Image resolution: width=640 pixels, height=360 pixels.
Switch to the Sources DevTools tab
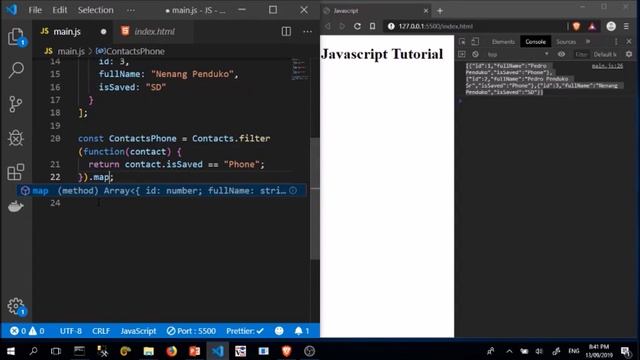[x=566, y=42]
